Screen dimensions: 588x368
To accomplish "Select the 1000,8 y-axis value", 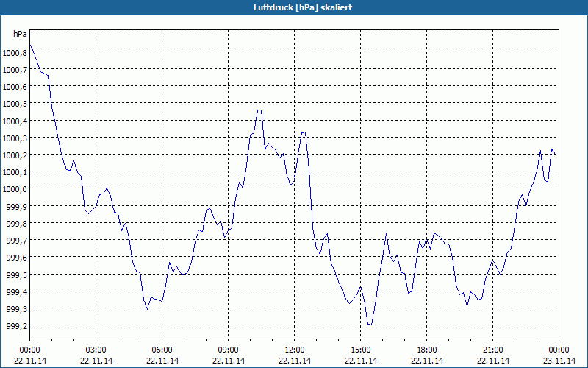I will (15, 52).
